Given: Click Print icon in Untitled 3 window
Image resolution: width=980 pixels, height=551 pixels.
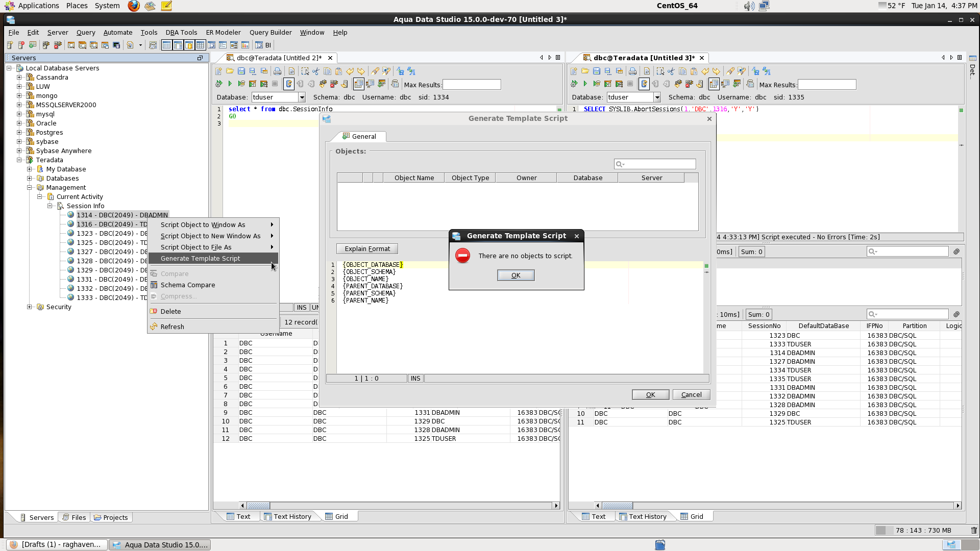Looking at the screenshot, I should click(632, 71).
